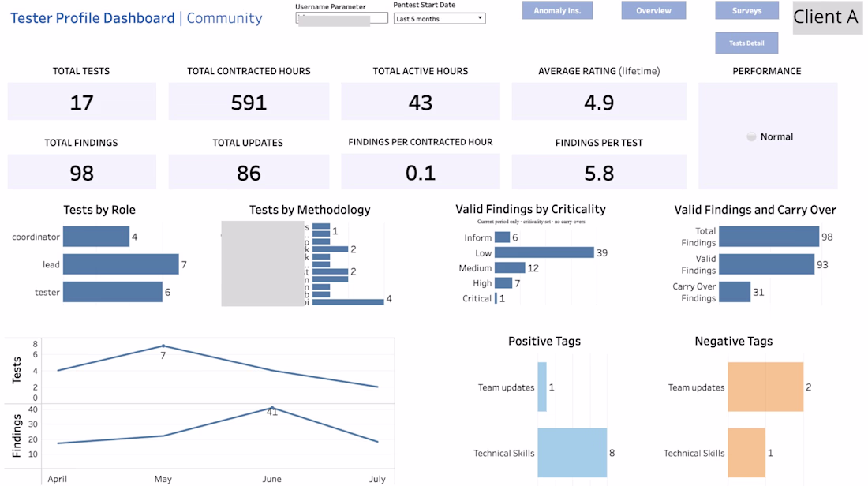Select the Total Findings value 98
Viewport: 868px width, 486px height.
[81, 173]
